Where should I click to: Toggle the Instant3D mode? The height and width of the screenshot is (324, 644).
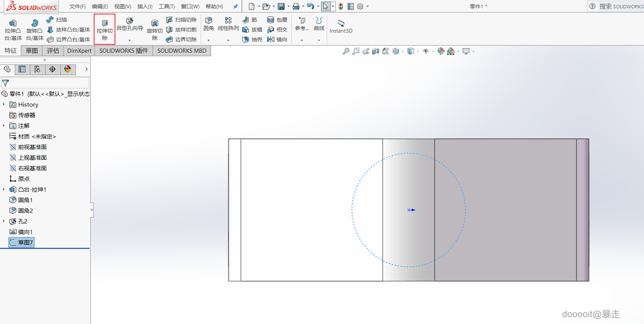click(x=341, y=26)
